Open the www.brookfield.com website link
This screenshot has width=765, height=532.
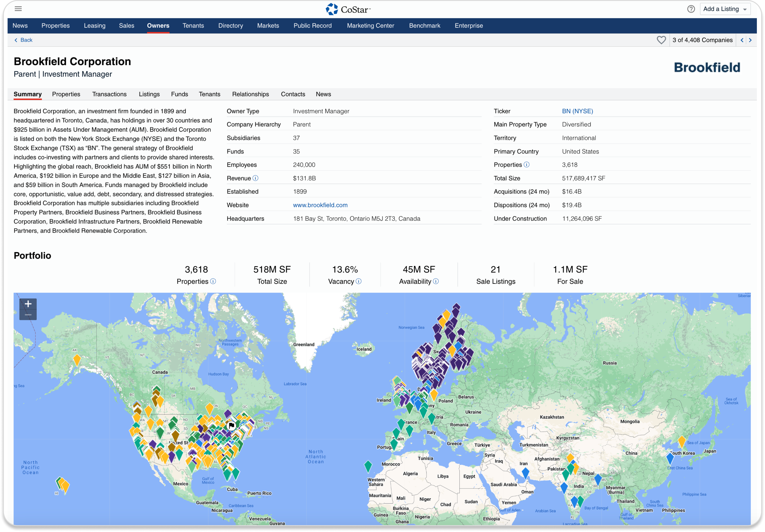pos(320,205)
